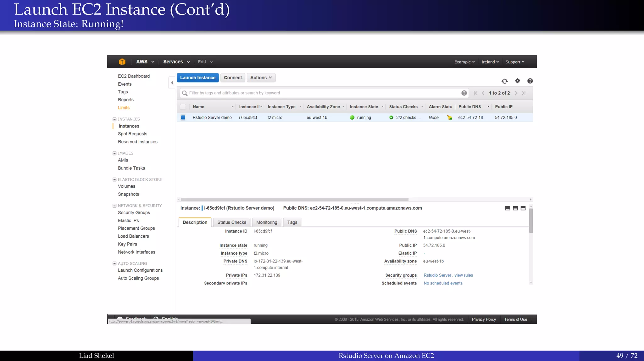Open EC2 Dashboard in sidebar
Image resolution: width=644 pixels, height=361 pixels.
click(134, 76)
